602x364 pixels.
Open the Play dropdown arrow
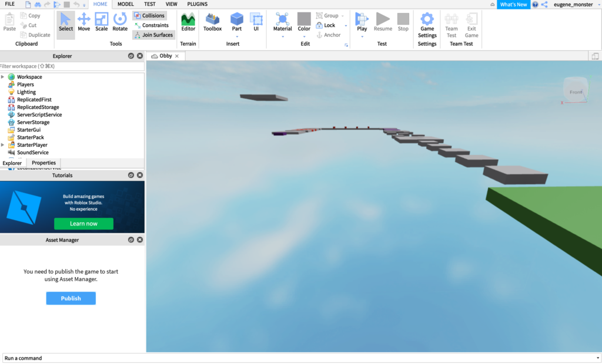pos(362,37)
